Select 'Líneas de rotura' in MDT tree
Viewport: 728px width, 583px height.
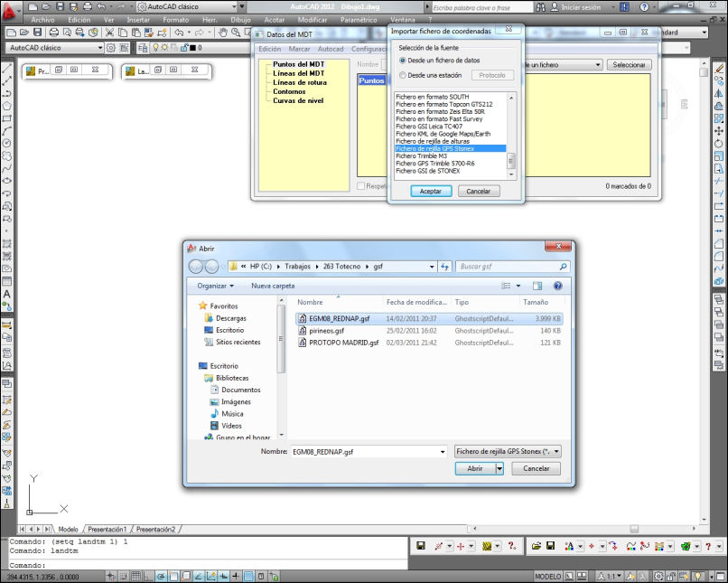click(300, 82)
